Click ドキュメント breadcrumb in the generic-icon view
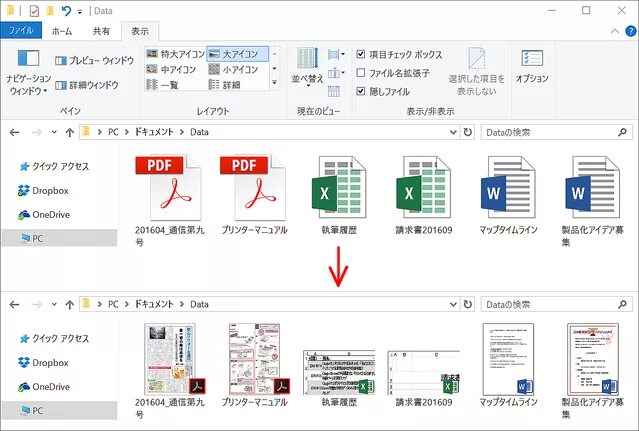639x431 pixels. click(154, 132)
